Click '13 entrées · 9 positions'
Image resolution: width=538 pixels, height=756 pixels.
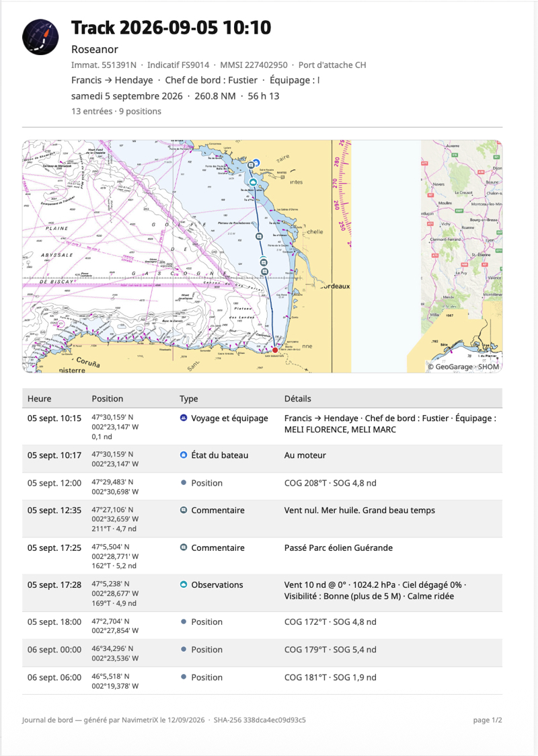(116, 112)
